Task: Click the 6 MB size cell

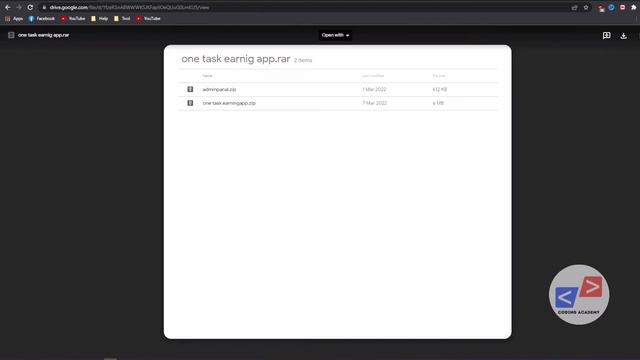Action: click(x=438, y=103)
